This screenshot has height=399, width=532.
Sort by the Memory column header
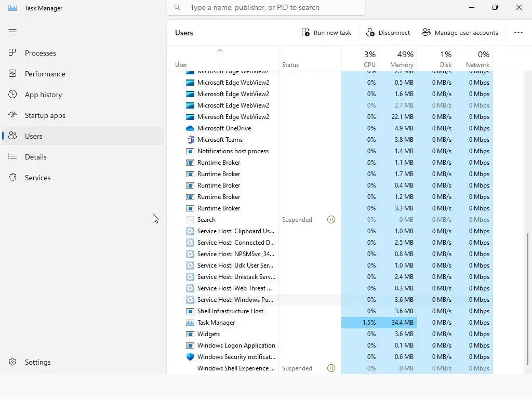[x=398, y=59]
